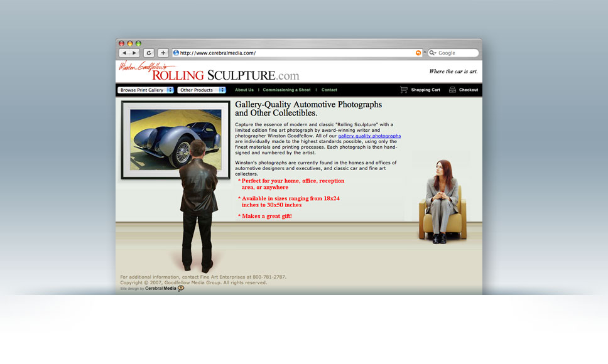
Task: Proceed to Checkout
Action: pyautogui.click(x=469, y=90)
